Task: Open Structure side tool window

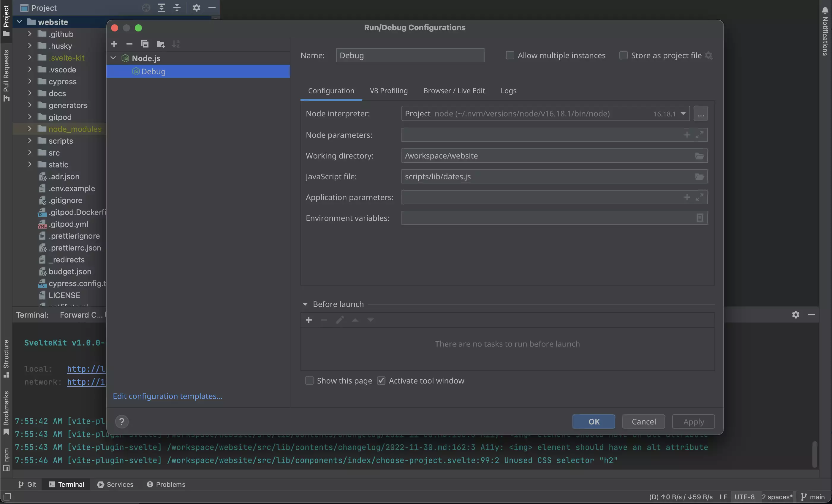Action: coord(6,359)
